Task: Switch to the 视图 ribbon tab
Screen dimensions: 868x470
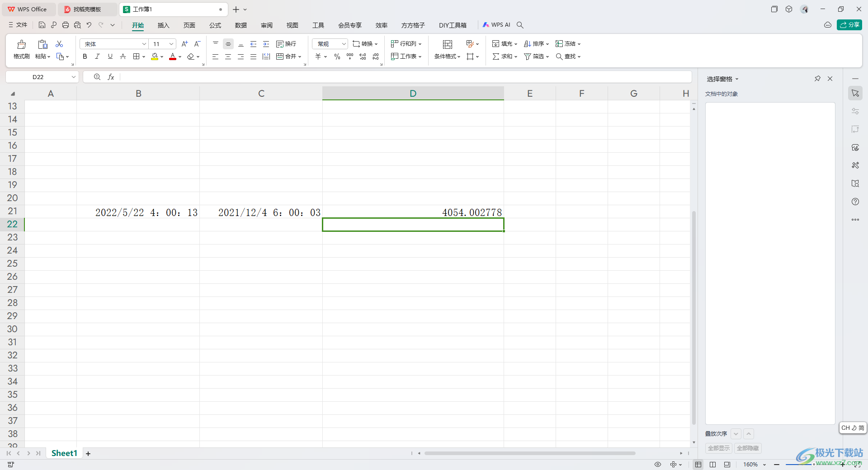Action: coord(292,25)
